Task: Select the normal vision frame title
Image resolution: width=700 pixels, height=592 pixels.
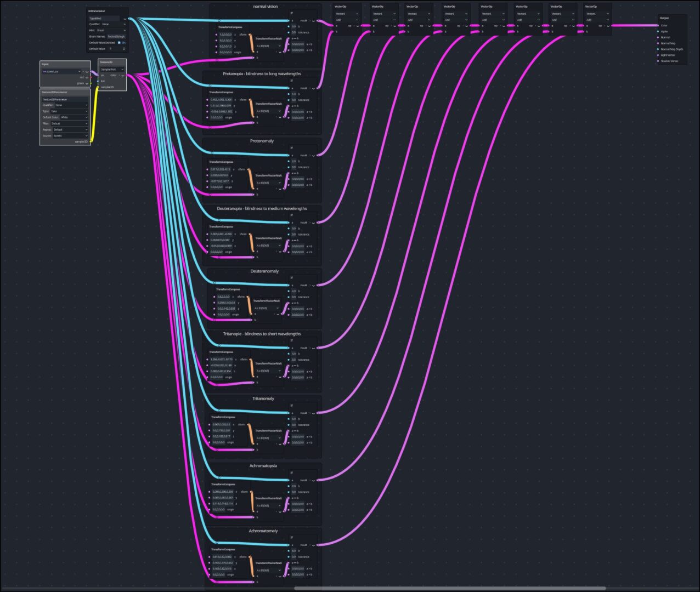Action: [266, 7]
